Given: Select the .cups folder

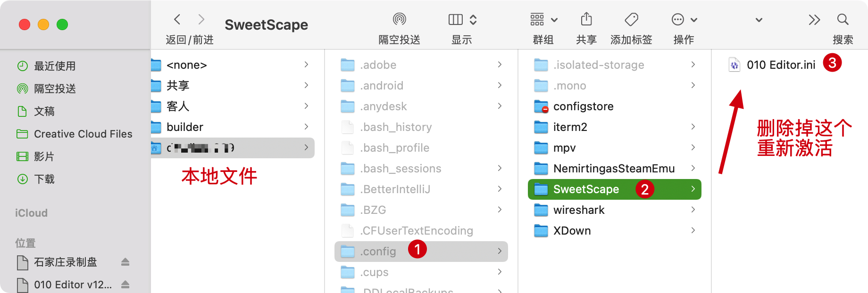Looking at the screenshot, I should click(421, 272).
